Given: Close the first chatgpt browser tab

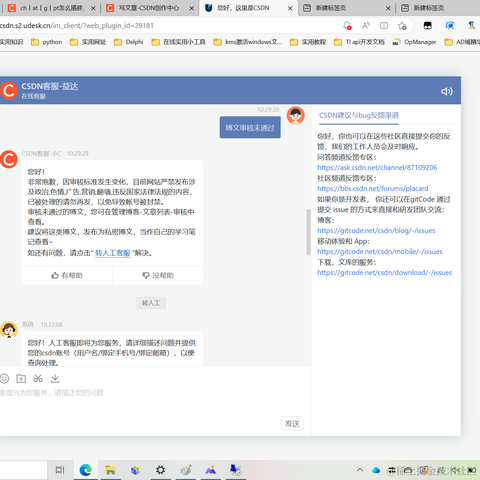Looking at the screenshot, I should point(93,8).
